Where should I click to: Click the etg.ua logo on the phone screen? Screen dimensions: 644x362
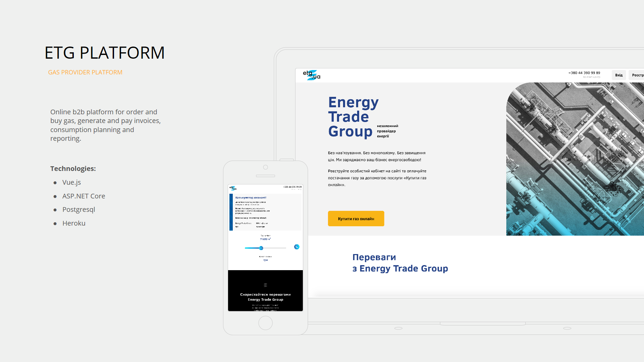pyautogui.click(x=233, y=188)
